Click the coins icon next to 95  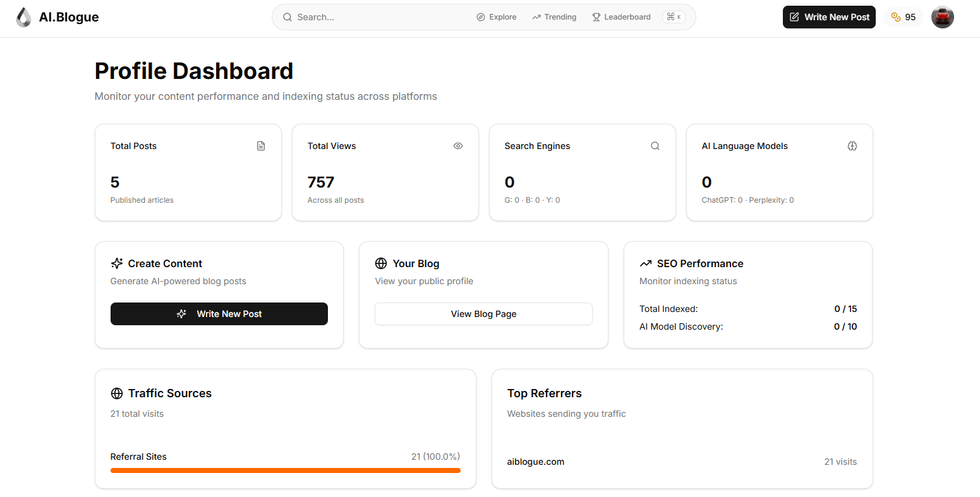tap(895, 17)
